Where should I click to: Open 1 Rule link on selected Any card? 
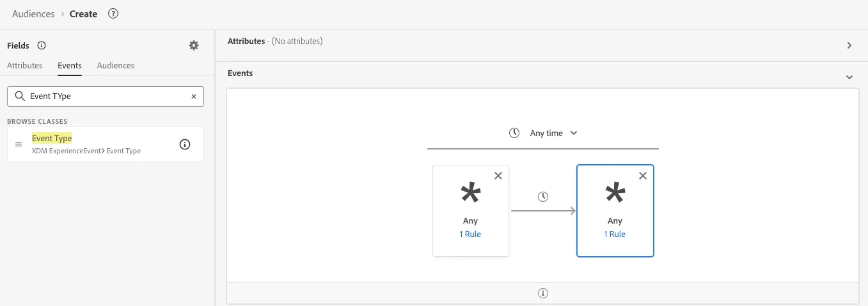(615, 234)
